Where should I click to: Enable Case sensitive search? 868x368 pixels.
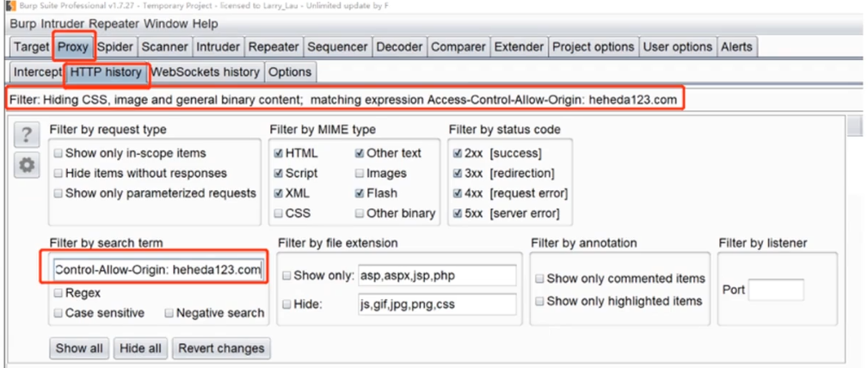point(58,313)
